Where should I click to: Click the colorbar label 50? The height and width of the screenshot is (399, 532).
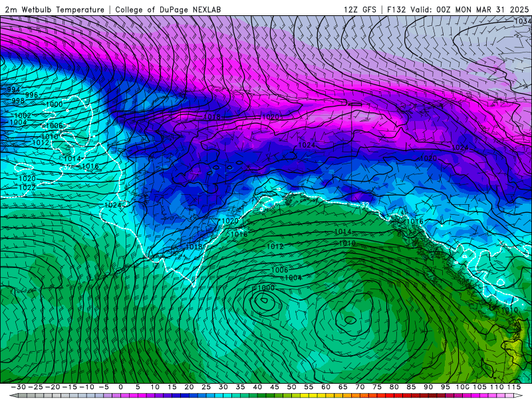291,387
